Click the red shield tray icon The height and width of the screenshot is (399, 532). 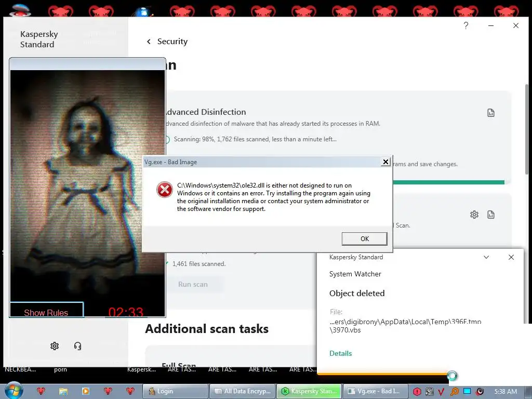(417, 392)
